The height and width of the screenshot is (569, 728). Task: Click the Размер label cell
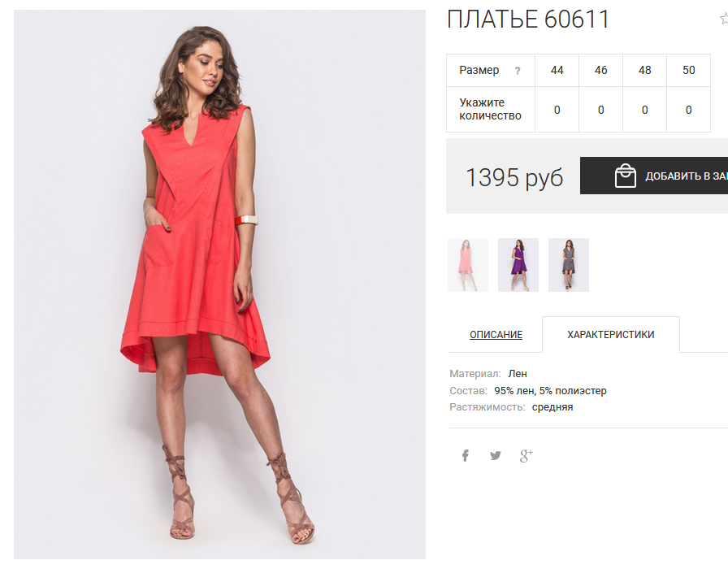coord(490,70)
